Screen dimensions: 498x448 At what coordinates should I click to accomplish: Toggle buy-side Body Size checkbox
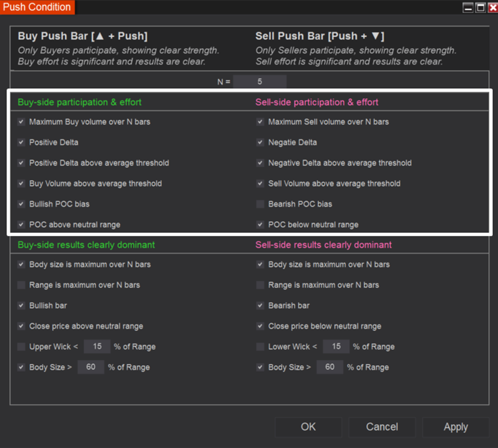click(21, 367)
